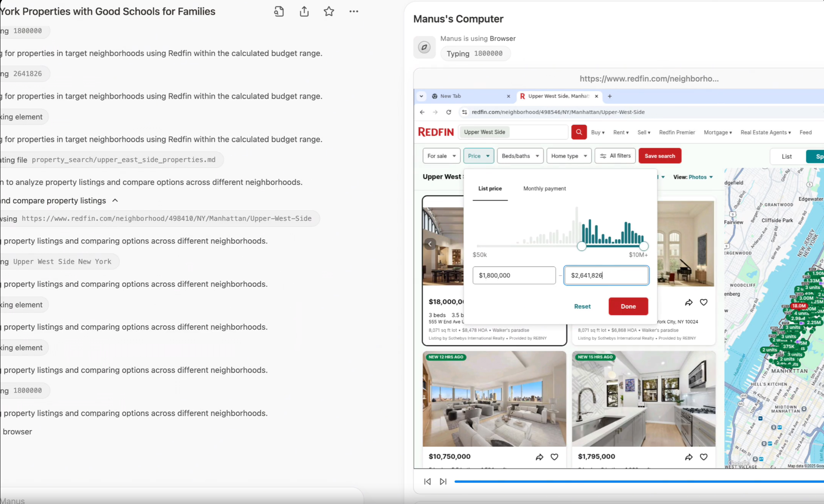Switch to the List price tab

(490, 189)
